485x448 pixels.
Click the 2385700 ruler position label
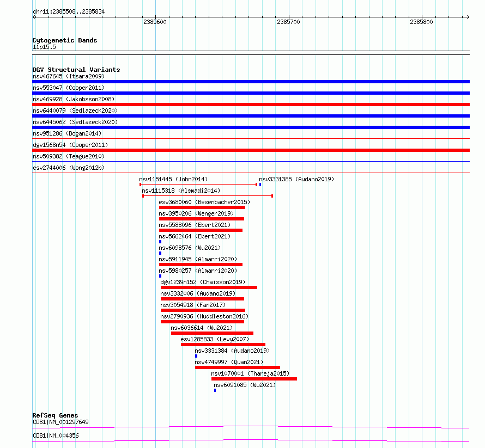pos(289,22)
